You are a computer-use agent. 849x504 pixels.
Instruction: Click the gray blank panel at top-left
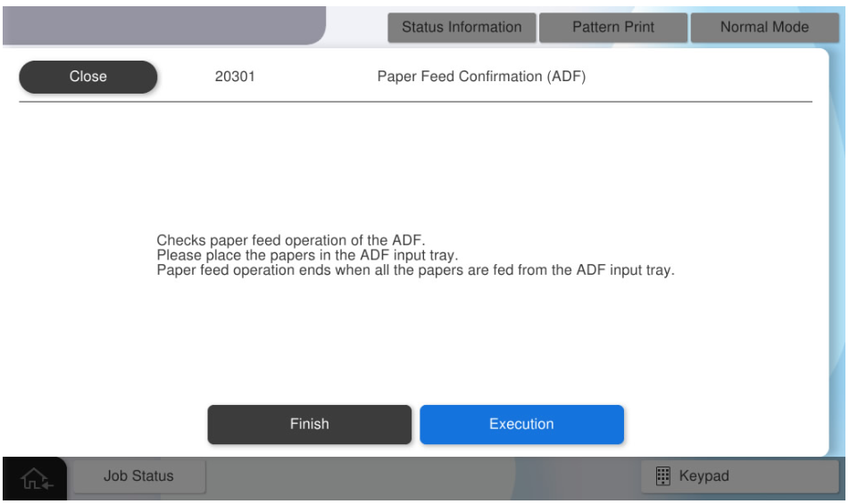click(161, 24)
